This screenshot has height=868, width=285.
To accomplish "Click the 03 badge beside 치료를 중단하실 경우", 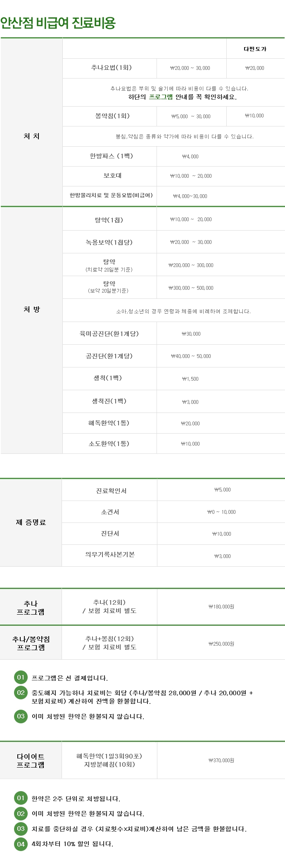I will (x=21, y=828).
